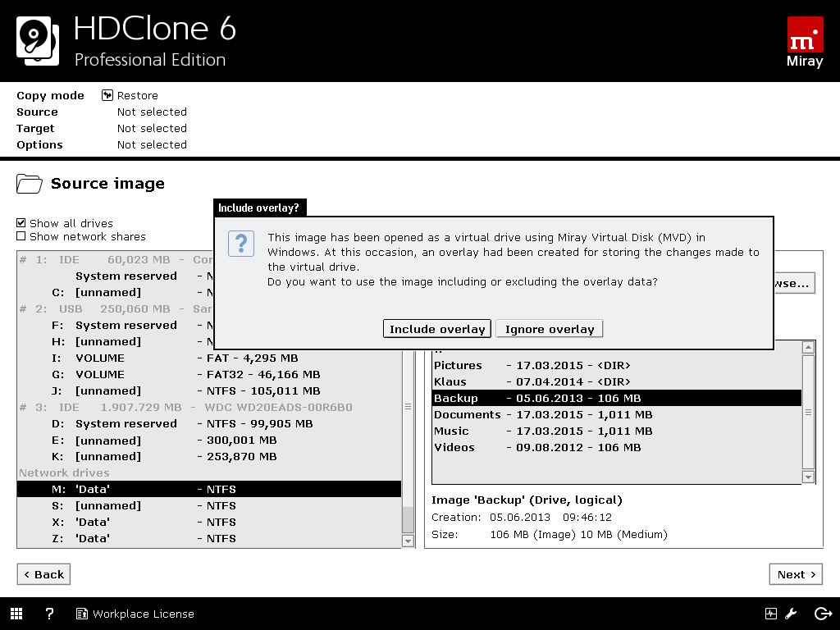Click the Options Not selected value
This screenshot has width=840, height=630.
[152, 144]
